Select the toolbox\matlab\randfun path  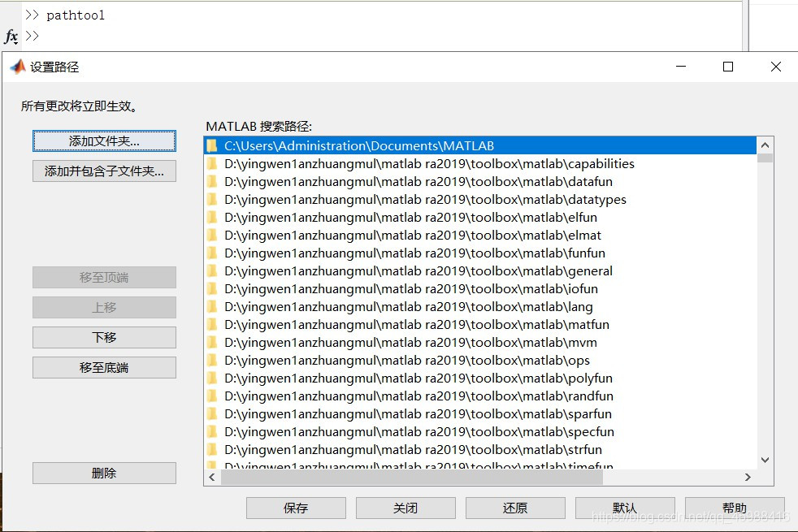tap(480, 396)
